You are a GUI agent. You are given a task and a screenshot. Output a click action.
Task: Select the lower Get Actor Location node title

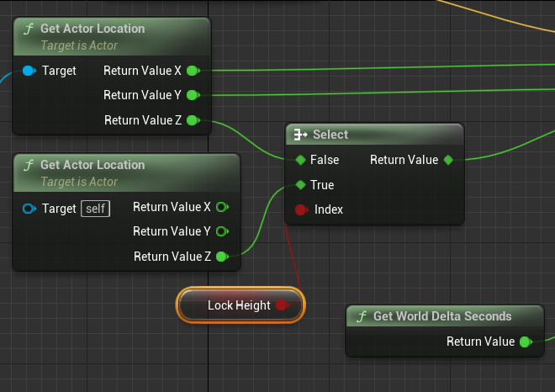coord(92,165)
